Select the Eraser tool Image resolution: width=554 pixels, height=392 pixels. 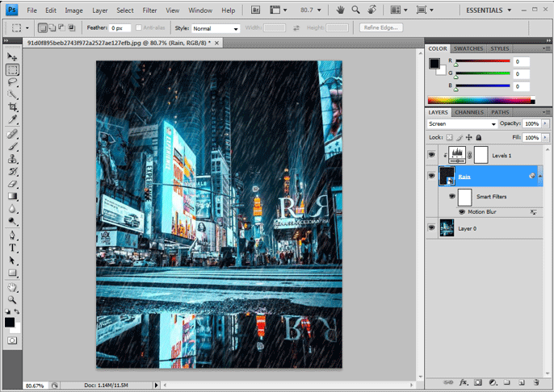coord(12,183)
